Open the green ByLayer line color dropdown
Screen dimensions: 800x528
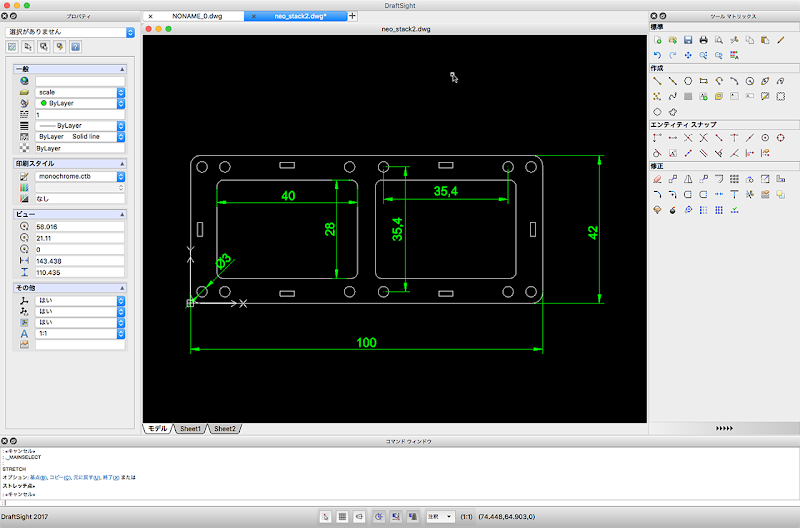(80, 103)
